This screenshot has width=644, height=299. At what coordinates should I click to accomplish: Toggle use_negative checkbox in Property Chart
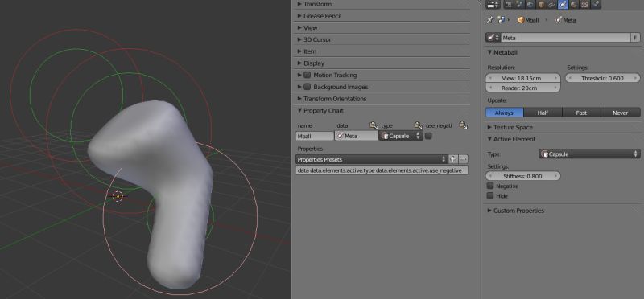pos(428,136)
